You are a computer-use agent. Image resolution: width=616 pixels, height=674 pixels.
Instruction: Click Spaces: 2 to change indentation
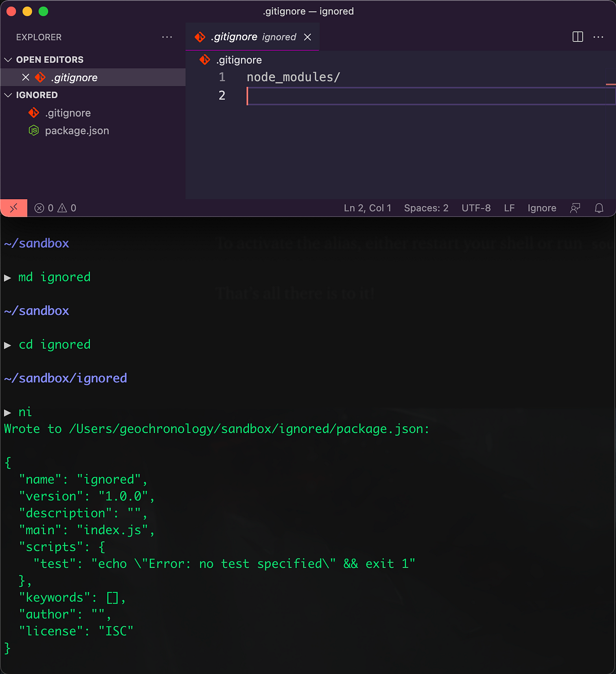pyautogui.click(x=426, y=208)
